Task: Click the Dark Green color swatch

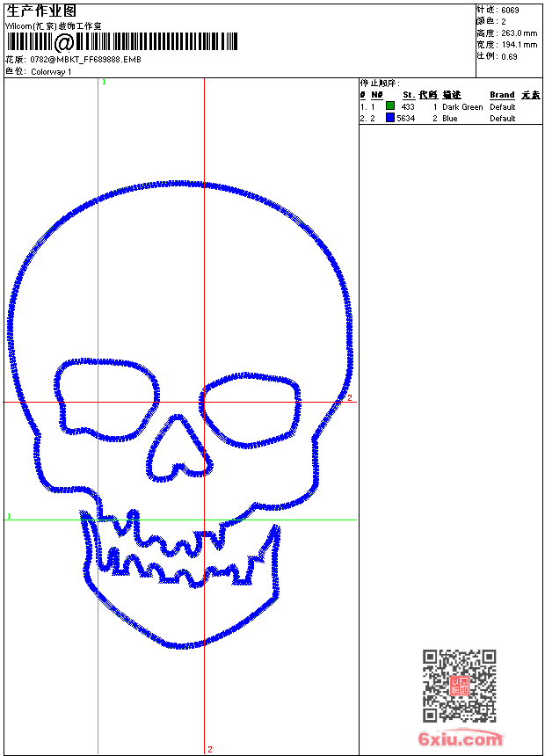Action: click(390, 106)
